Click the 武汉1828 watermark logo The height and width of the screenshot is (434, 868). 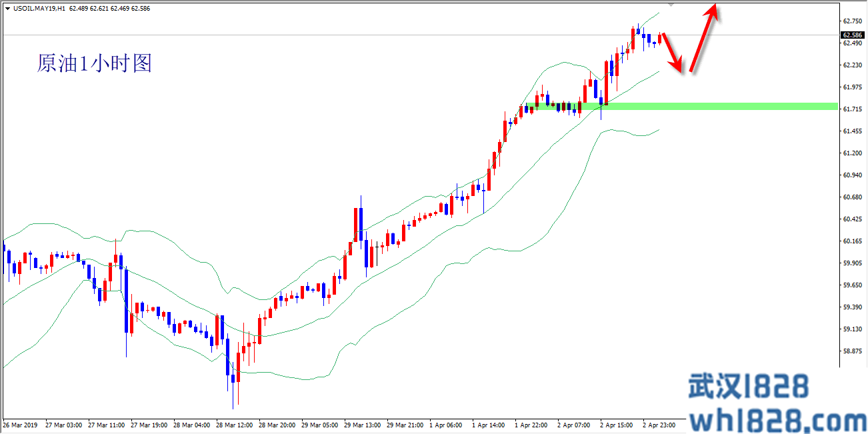[747, 386]
